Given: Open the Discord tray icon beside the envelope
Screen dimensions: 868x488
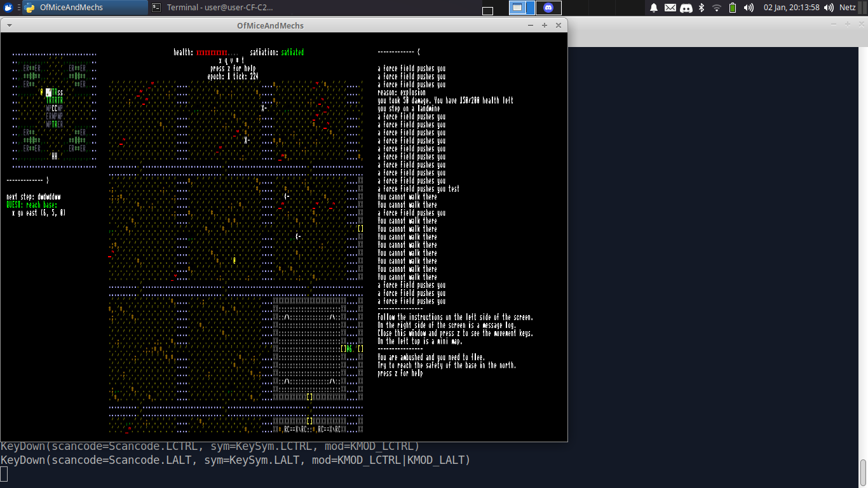Looking at the screenshot, I should [x=686, y=8].
